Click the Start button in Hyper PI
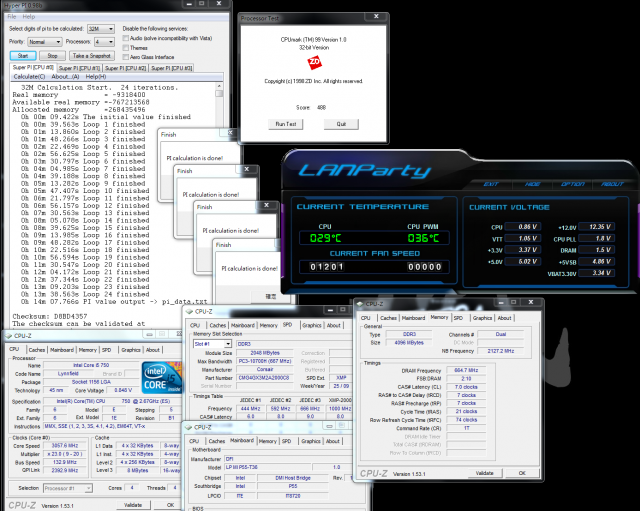This screenshot has height=511, width=640. coord(23,56)
